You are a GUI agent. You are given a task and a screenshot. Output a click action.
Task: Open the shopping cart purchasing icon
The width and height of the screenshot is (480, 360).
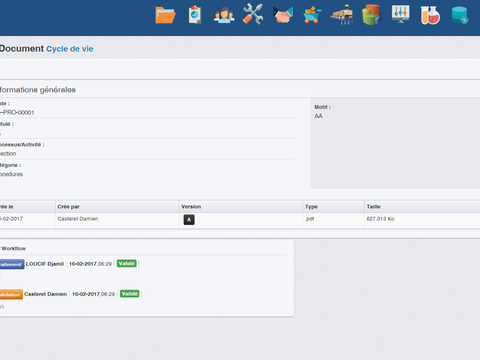tap(312, 15)
